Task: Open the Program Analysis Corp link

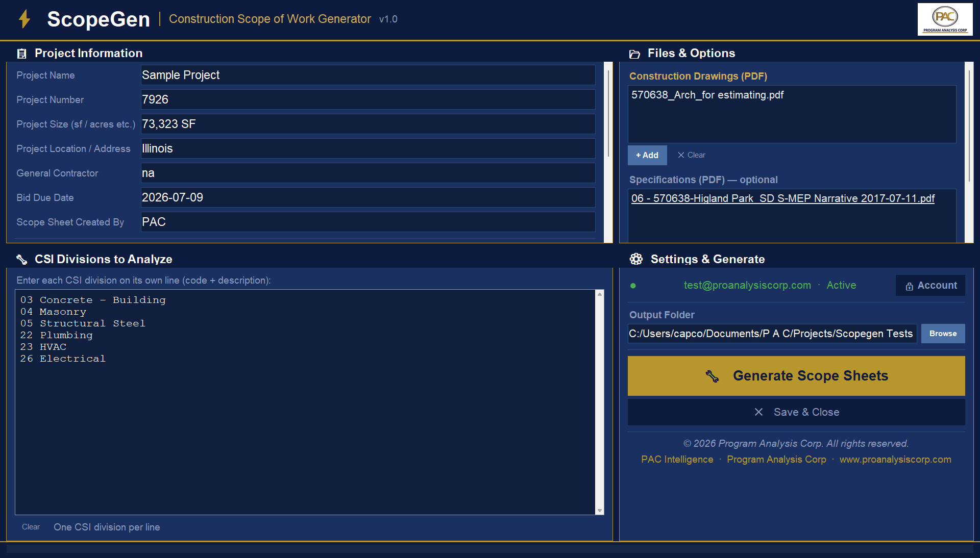Action: (x=776, y=460)
